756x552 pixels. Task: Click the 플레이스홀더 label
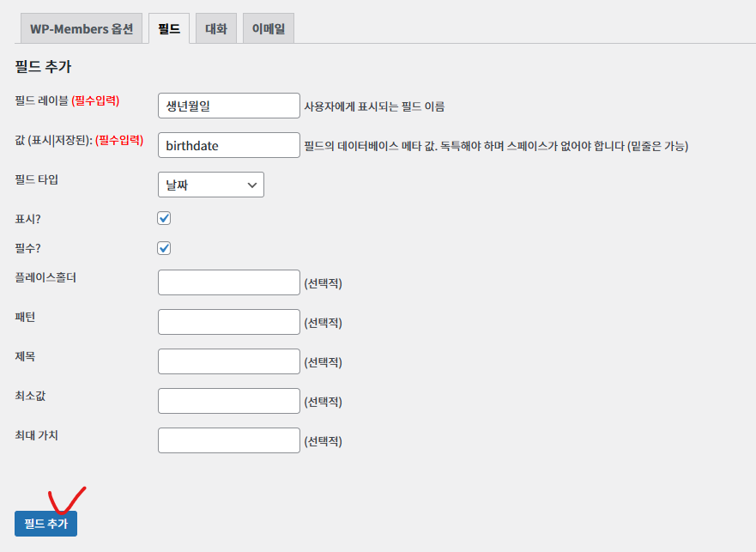point(45,277)
